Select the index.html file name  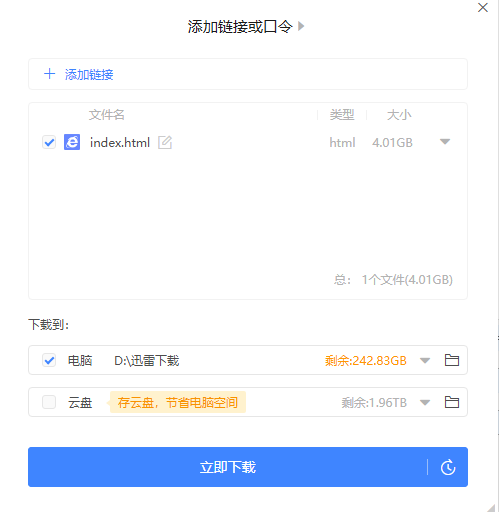pos(120,143)
